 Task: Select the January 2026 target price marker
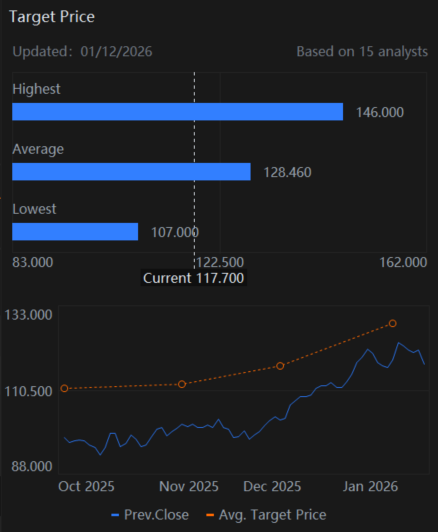(393, 323)
